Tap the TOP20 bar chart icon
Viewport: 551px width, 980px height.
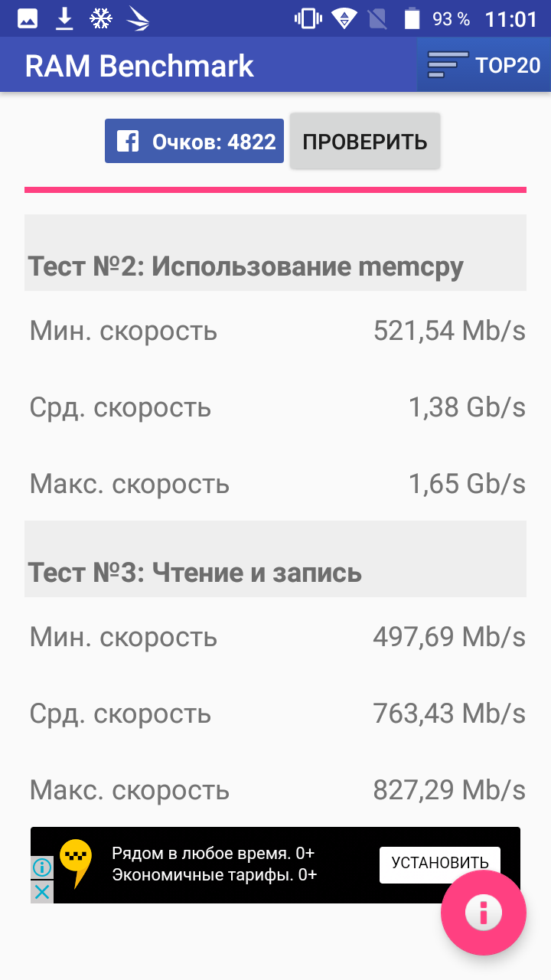click(x=448, y=65)
